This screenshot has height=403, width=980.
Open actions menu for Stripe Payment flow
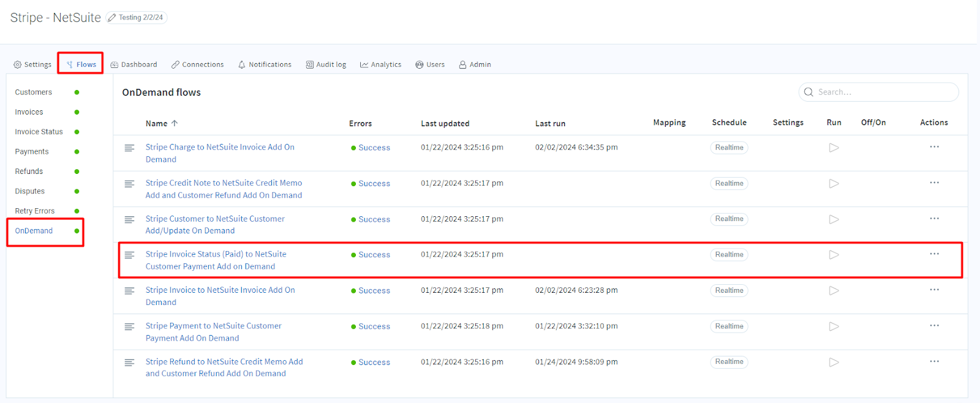[x=934, y=326]
